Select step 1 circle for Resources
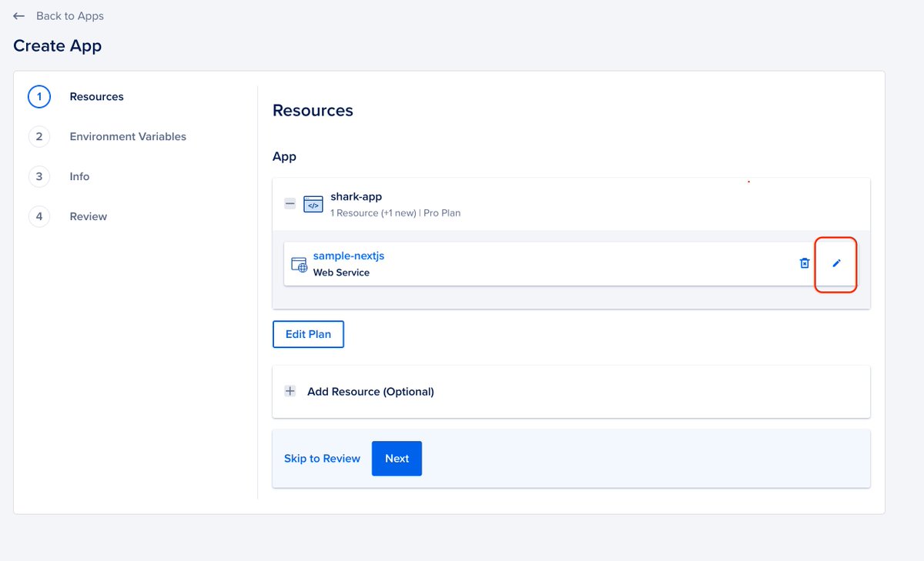Image resolution: width=924 pixels, height=561 pixels. (x=39, y=97)
